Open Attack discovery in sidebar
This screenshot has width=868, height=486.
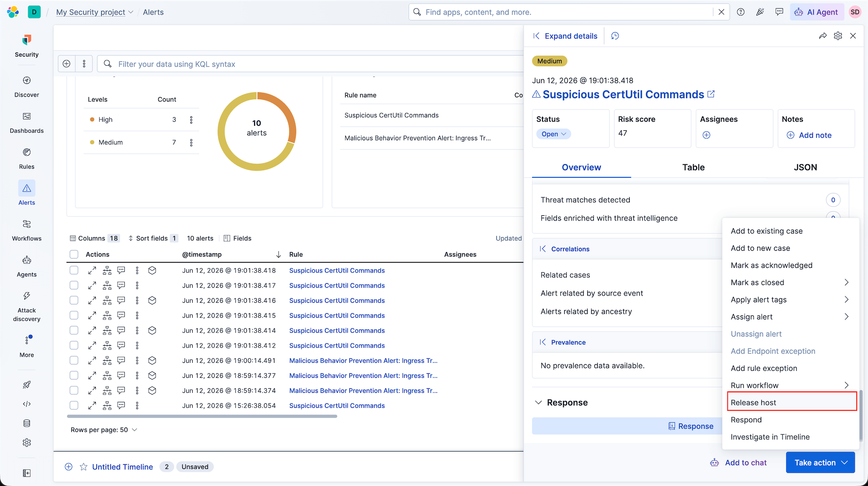pyautogui.click(x=27, y=306)
